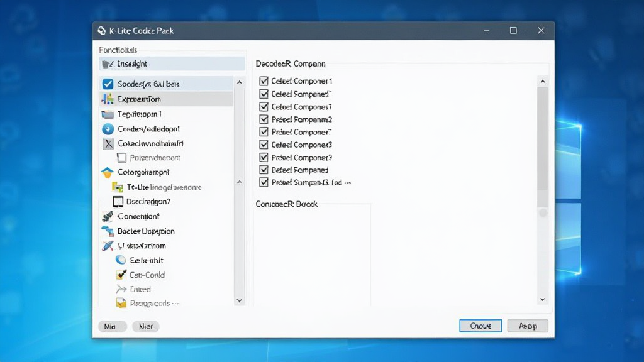Image resolution: width=644 pixels, height=362 pixels.
Task: Uncheck the Befeel Fompened checkbox
Action: click(264, 170)
